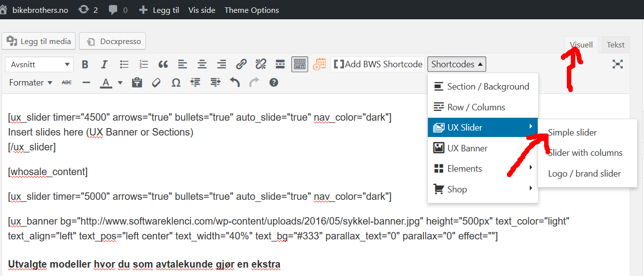Select Row / Columns shortcode
The height and width of the screenshot is (276, 644).
pos(483,107)
